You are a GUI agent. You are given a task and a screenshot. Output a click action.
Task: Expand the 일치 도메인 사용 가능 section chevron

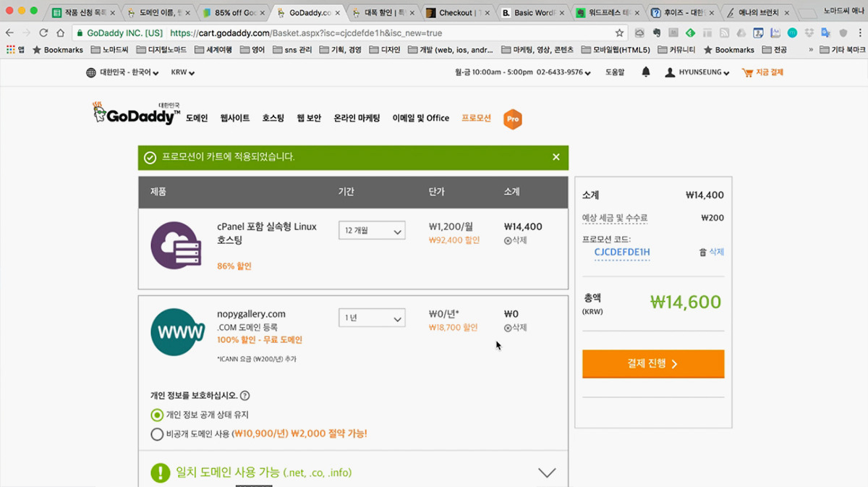[x=547, y=473]
